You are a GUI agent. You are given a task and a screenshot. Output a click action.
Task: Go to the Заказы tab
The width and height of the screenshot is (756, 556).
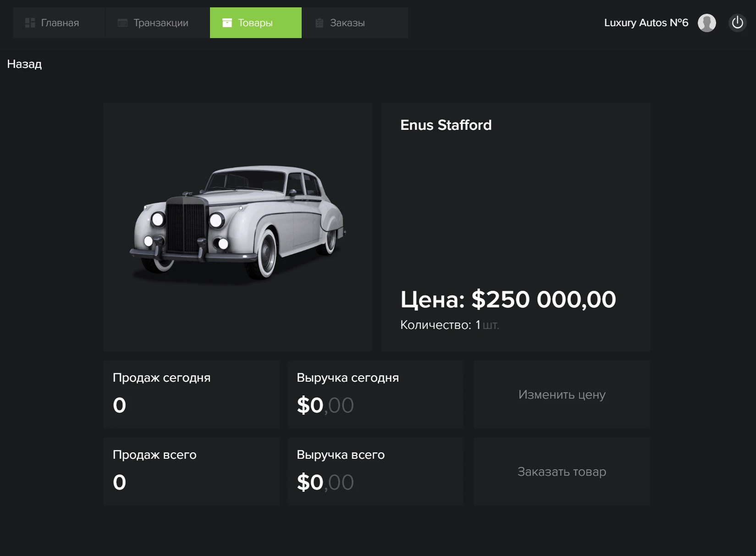point(347,23)
